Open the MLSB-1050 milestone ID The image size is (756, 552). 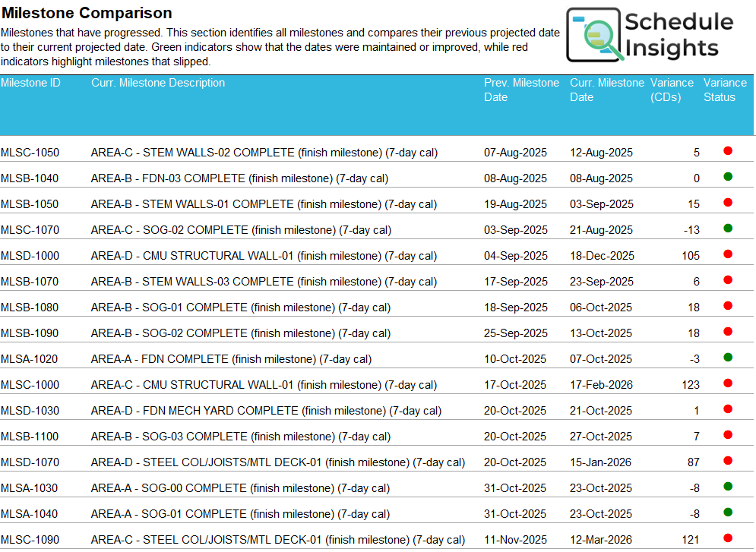(x=30, y=204)
